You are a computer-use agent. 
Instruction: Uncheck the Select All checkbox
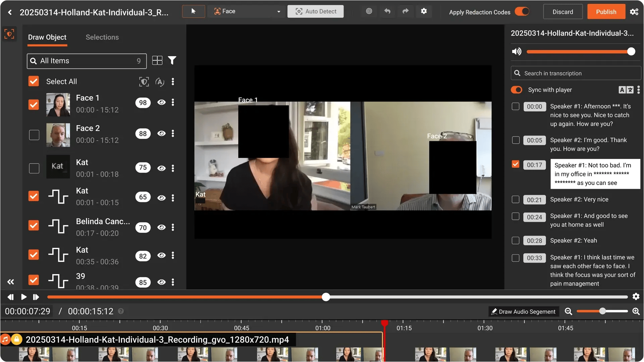[34, 81]
